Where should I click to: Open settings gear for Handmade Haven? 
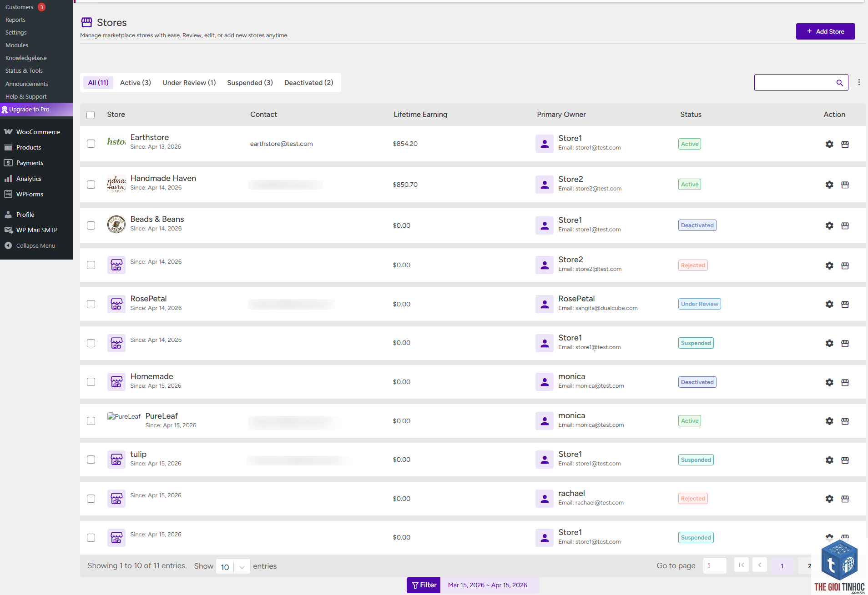(829, 185)
